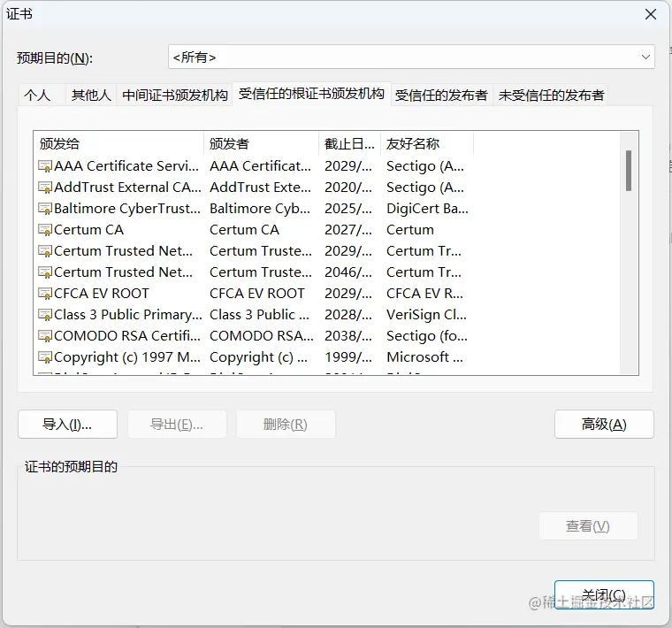Click the 查看(V) button
Screen dimensions: 672x628
pyautogui.click(x=588, y=525)
